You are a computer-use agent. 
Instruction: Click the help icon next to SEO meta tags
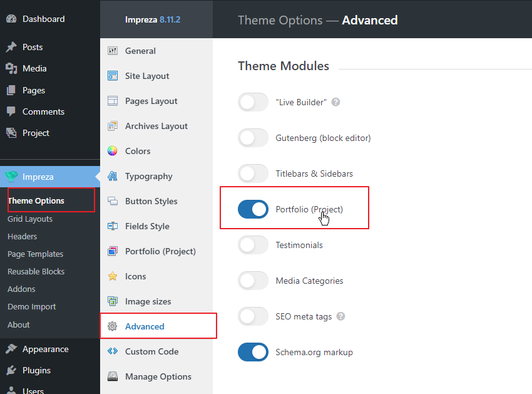coord(340,316)
